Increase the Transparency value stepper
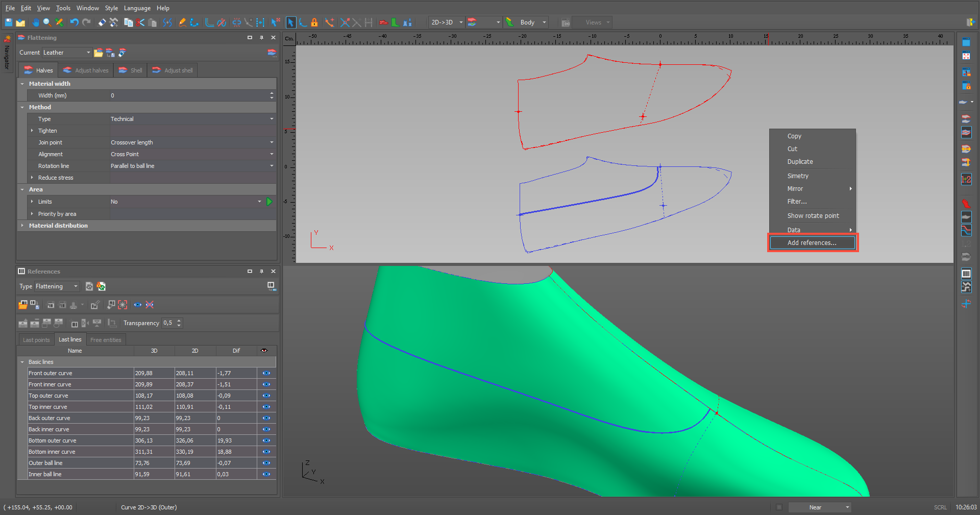The height and width of the screenshot is (515, 980). 179,321
